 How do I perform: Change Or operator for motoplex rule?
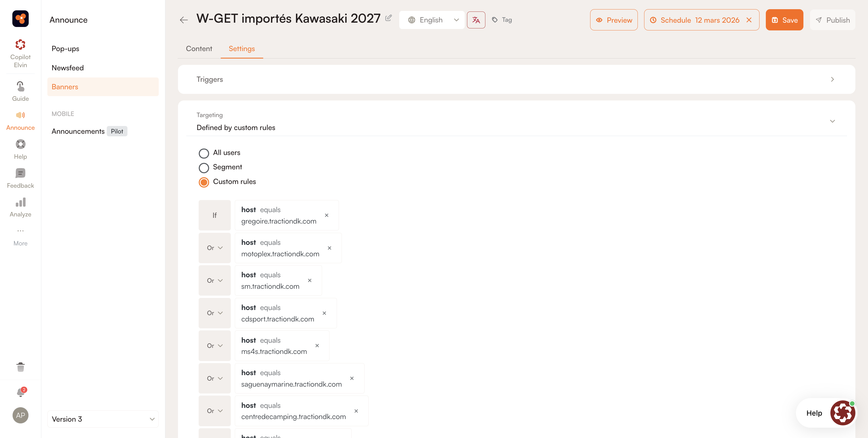pos(214,248)
